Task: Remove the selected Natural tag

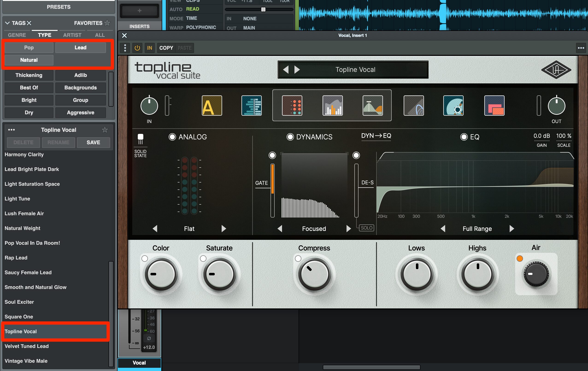Action: pyautogui.click(x=29, y=60)
